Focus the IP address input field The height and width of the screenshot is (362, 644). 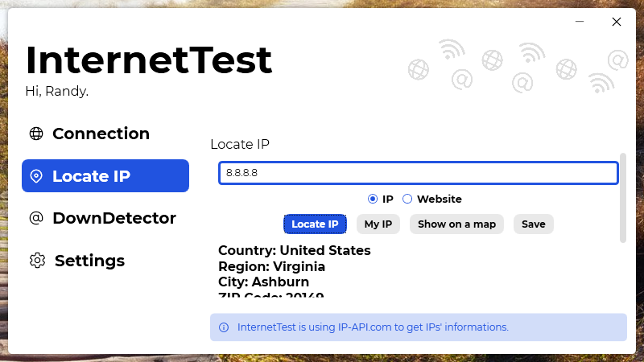[418, 173]
